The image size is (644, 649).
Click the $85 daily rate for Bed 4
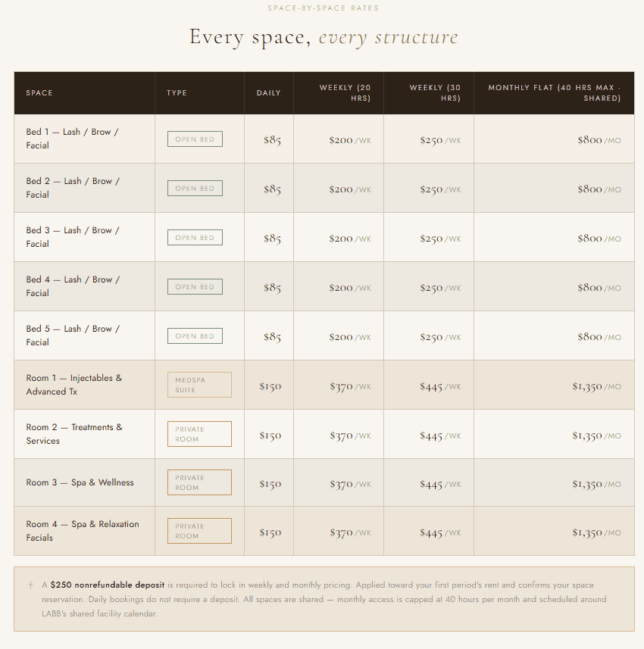(x=272, y=288)
